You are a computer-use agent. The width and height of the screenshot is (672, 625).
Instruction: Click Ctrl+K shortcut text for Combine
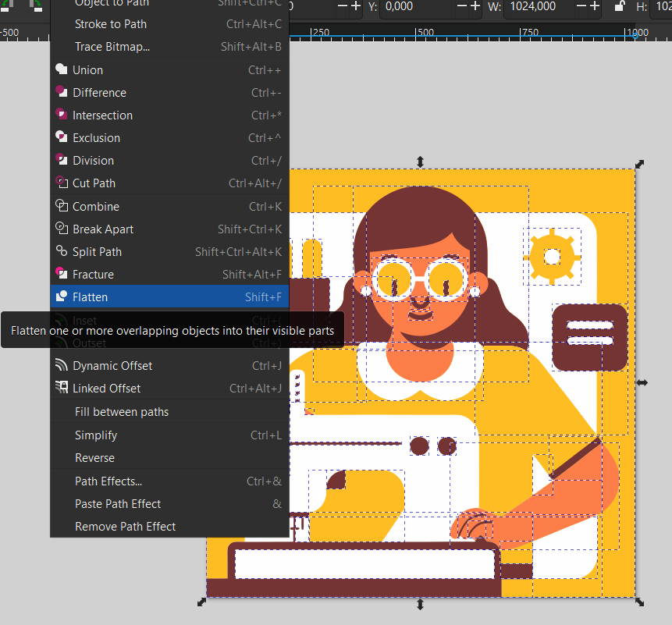pyautogui.click(x=265, y=207)
